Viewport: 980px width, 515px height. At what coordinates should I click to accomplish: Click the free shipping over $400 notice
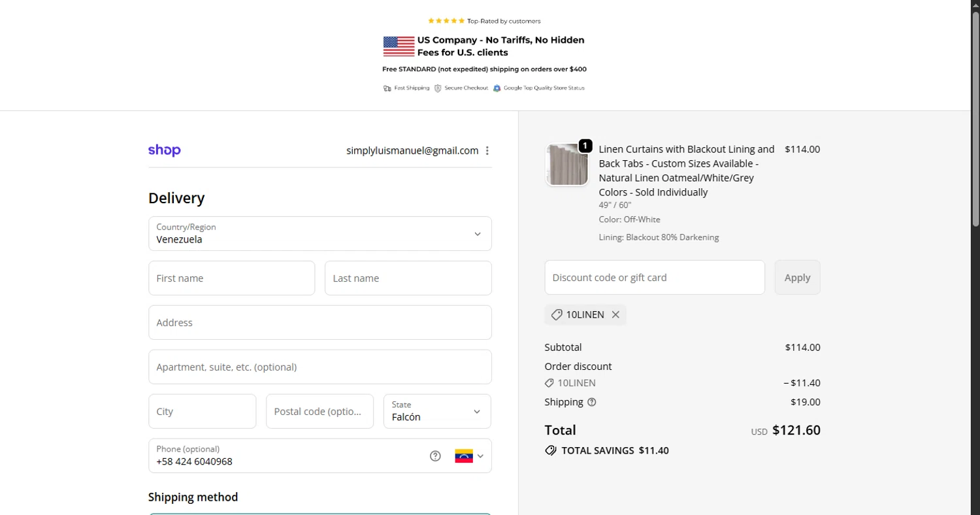click(484, 69)
